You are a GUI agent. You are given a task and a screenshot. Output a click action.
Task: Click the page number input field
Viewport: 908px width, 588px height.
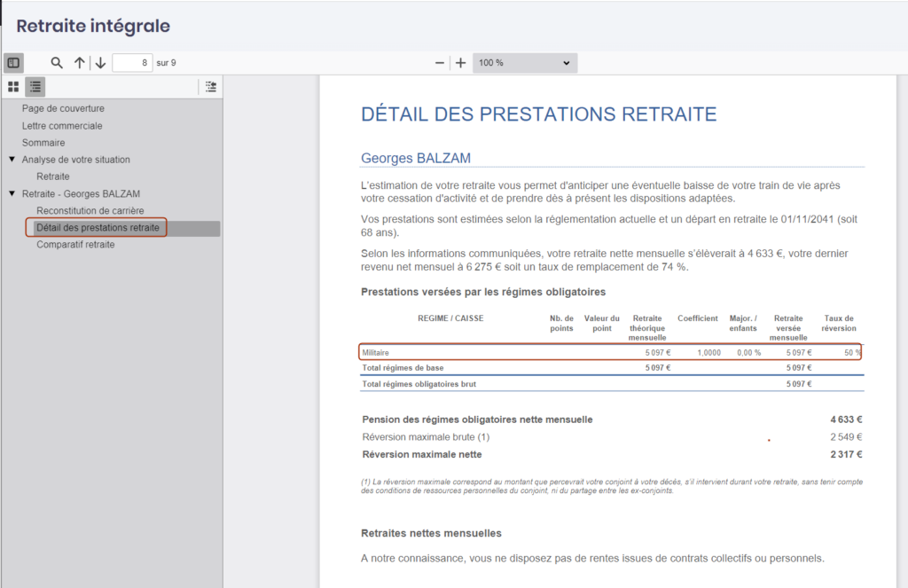(x=131, y=63)
